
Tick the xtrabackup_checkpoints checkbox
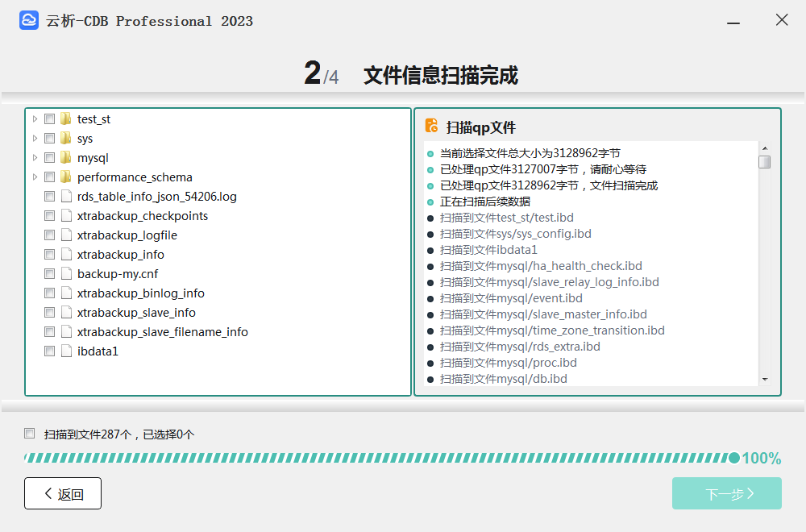pos(49,216)
